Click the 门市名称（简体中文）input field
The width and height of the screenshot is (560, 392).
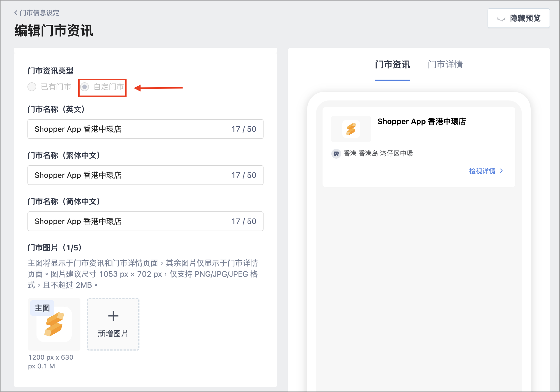[x=145, y=221]
